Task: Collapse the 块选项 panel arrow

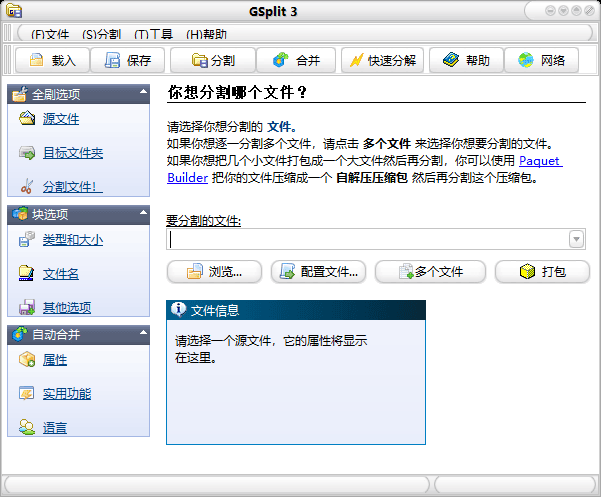Action: 143,212
